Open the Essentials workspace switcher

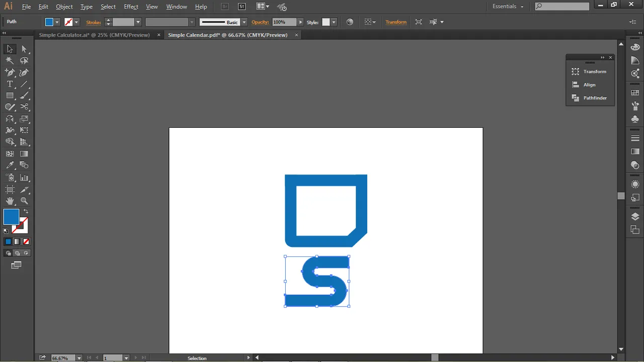click(508, 7)
